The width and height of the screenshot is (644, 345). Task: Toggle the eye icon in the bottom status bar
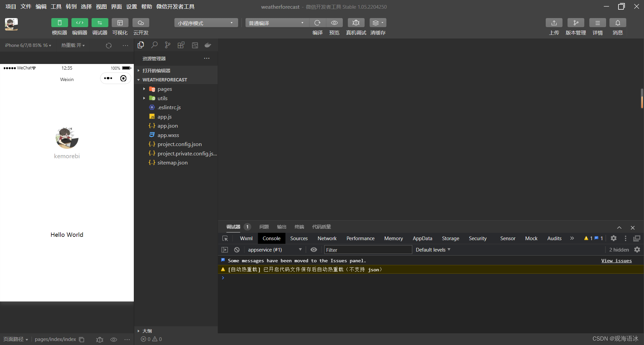point(114,339)
